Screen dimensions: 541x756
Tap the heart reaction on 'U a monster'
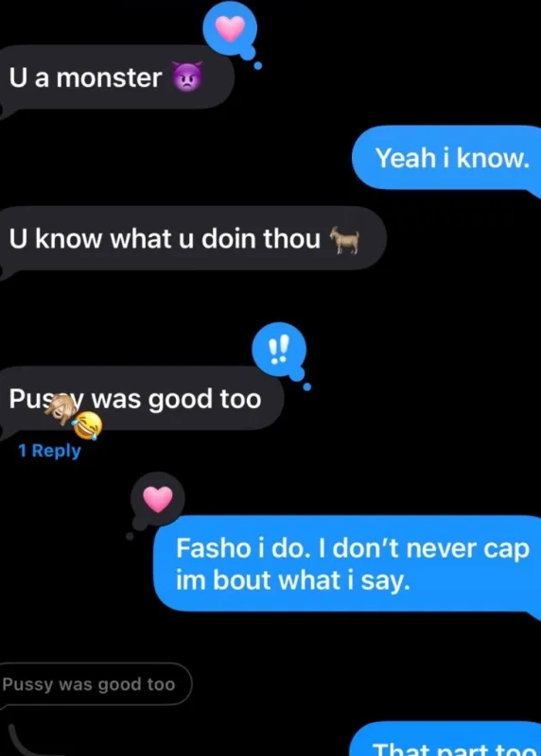pyautogui.click(x=230, y=29)
